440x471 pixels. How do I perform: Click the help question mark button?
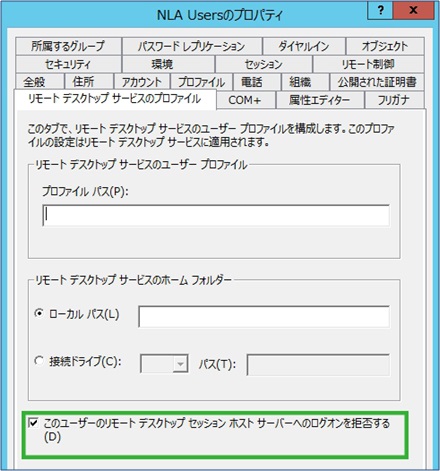(x=380, y=11)
